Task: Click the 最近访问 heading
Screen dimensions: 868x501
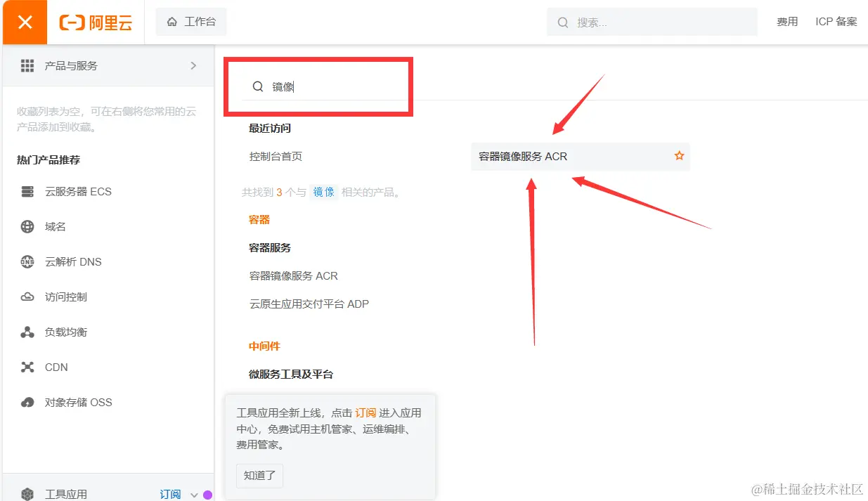Action: 270,128
